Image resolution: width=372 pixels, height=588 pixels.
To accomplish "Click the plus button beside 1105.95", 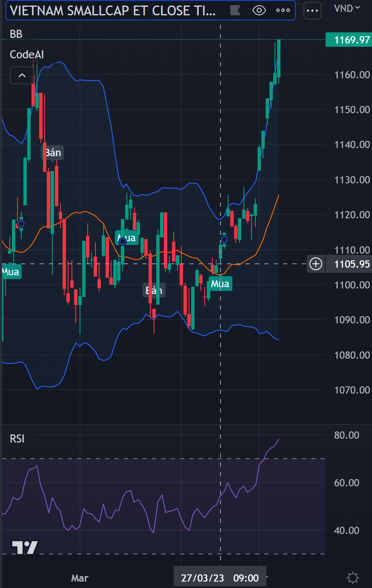I will pyautogui.click(x=316, y=264).
